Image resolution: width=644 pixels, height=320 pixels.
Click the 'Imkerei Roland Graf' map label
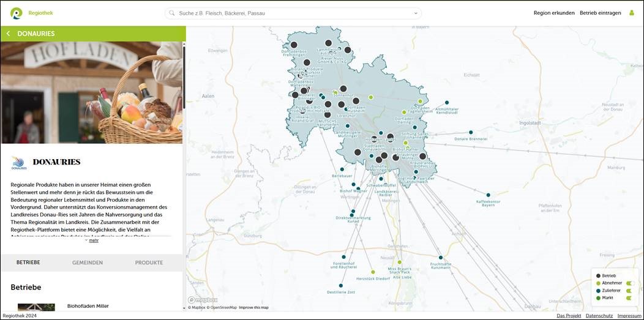click(x=301, y=119)
